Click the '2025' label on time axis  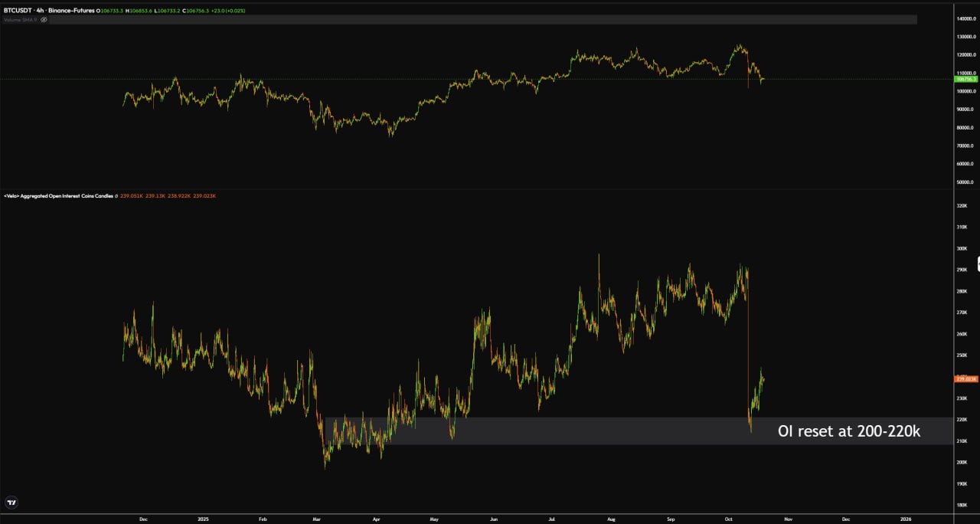[x=204, y=519]
